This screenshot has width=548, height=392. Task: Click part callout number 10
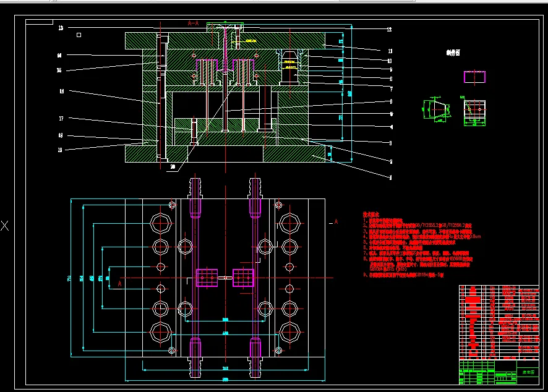(390, 61)
